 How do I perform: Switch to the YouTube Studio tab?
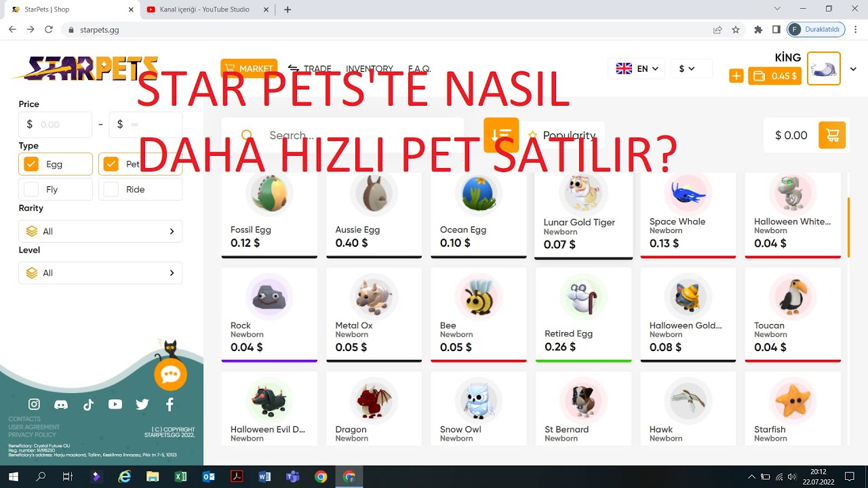(x=206, y=9)
